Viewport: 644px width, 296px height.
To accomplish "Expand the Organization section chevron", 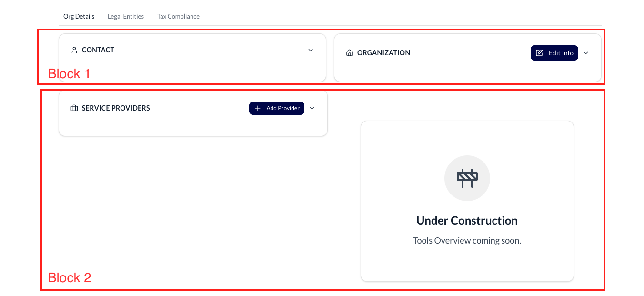I will point(586,53).
